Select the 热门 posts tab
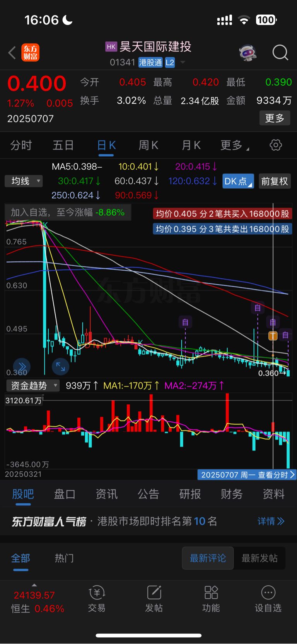The width and height of the screenshot is (297, 644). click(x=64, y=558)
